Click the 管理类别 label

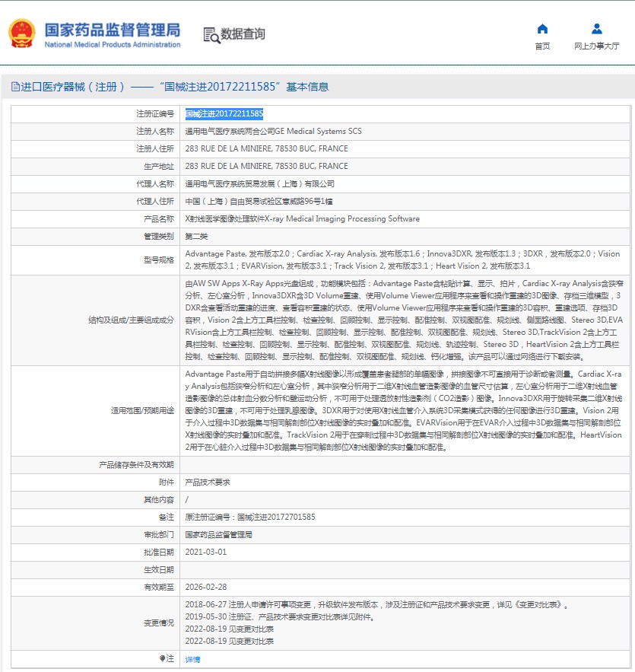click(x=158, y=236)
